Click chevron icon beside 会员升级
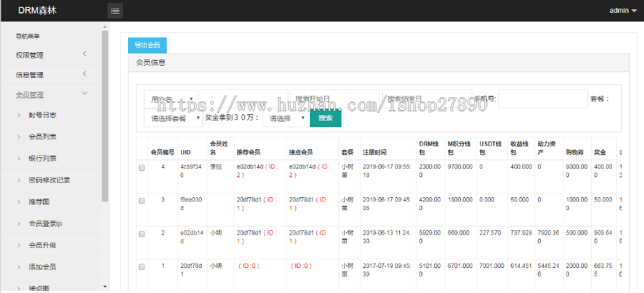Image resolution: width=644 pixels, height=293 pixels. click(x=19, y=245)
